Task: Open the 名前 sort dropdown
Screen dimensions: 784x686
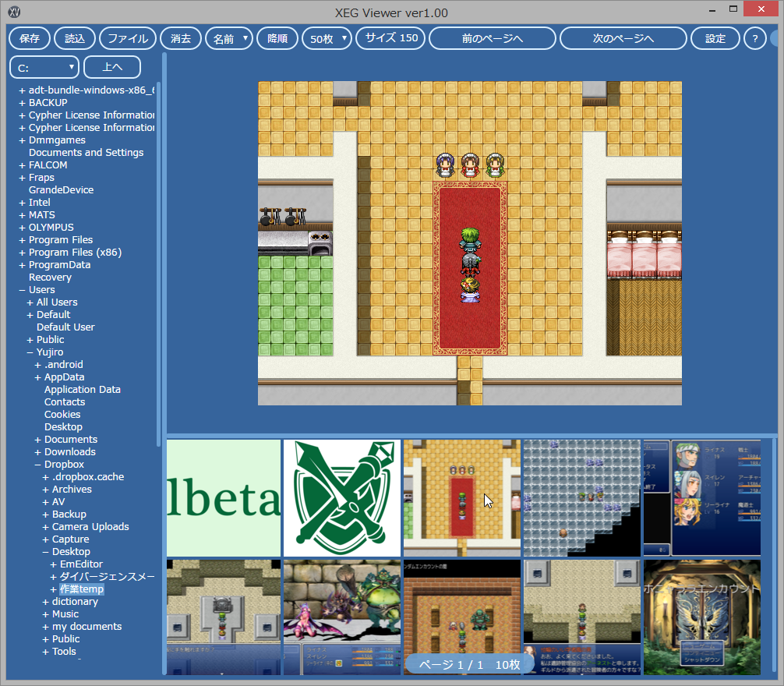Action: click(229, 38)
